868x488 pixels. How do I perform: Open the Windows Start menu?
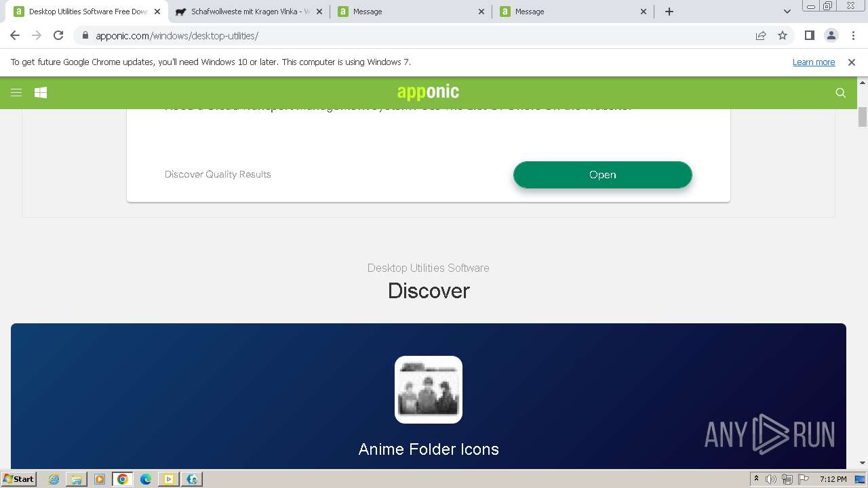coord(18,479)
